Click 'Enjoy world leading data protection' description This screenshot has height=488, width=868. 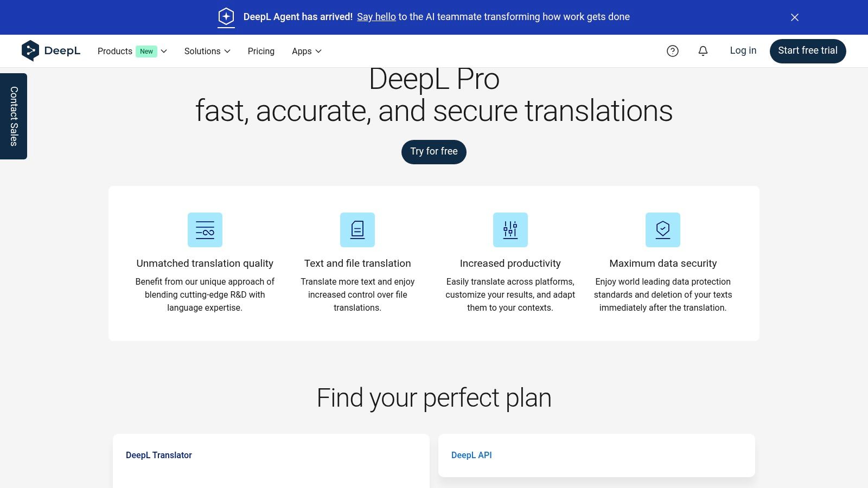663,294
